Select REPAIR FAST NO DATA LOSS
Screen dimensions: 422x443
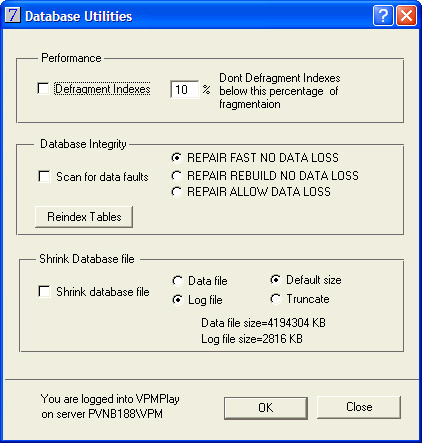[177, 158]
